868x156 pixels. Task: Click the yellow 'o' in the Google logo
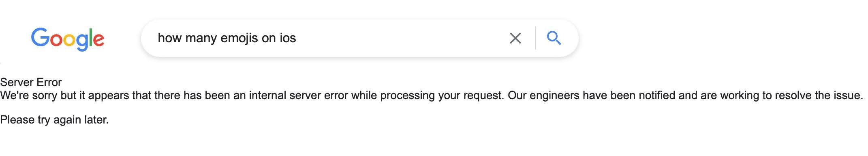coord(70,40)
